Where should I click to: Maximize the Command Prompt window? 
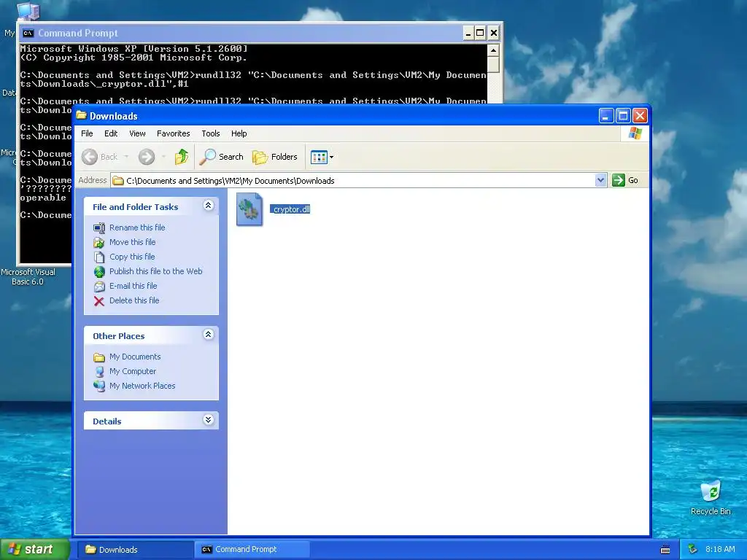(x=481, y=33)
